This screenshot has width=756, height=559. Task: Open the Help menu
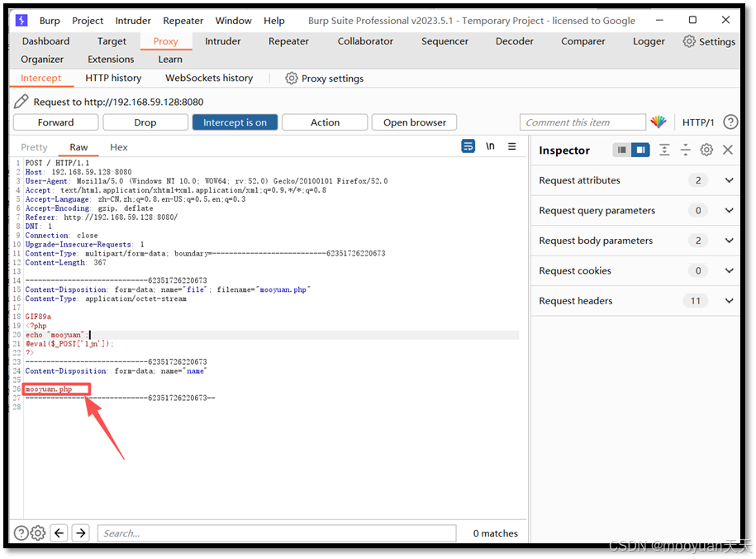(273, 21)
